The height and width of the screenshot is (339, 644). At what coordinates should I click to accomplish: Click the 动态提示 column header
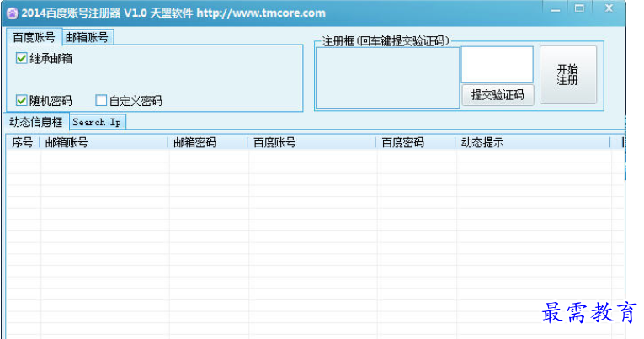pos(533,142)
